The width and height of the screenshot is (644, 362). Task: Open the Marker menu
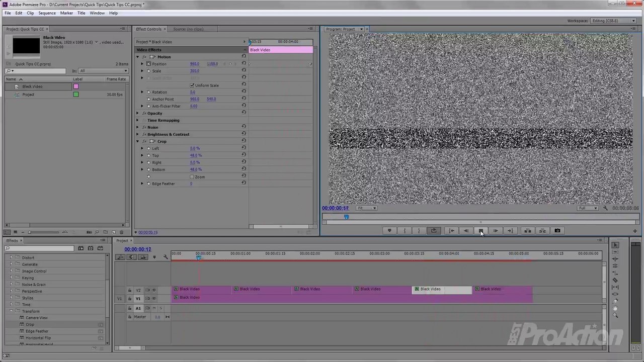[66, 13]
